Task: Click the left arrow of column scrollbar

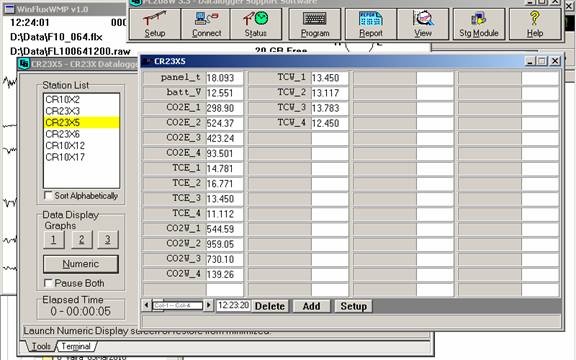Action: click(x=147, y=305)
